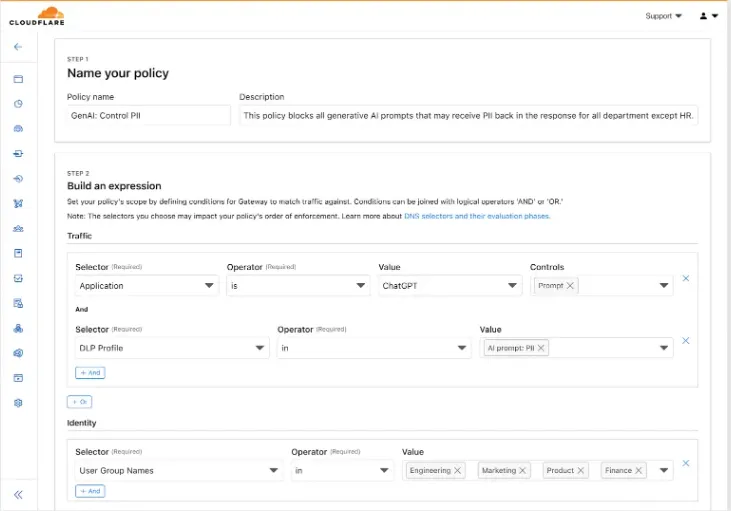Viewport: 731px width, 511px height.
Task: Click the Or button
Action: 79,401
